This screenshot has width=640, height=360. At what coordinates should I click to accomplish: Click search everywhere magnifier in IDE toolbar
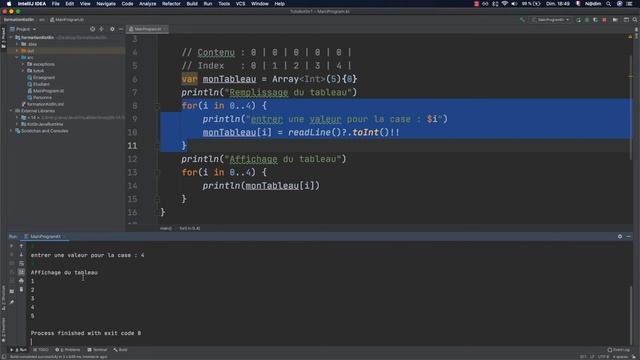pos(635,20)
